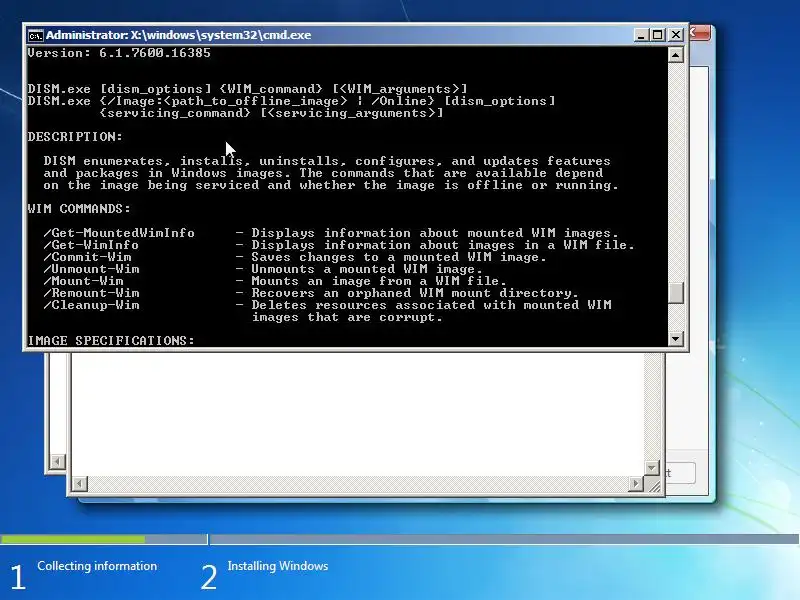Click the /Commit-Wim command text
The image size is (800, 600).
(87, 257)
